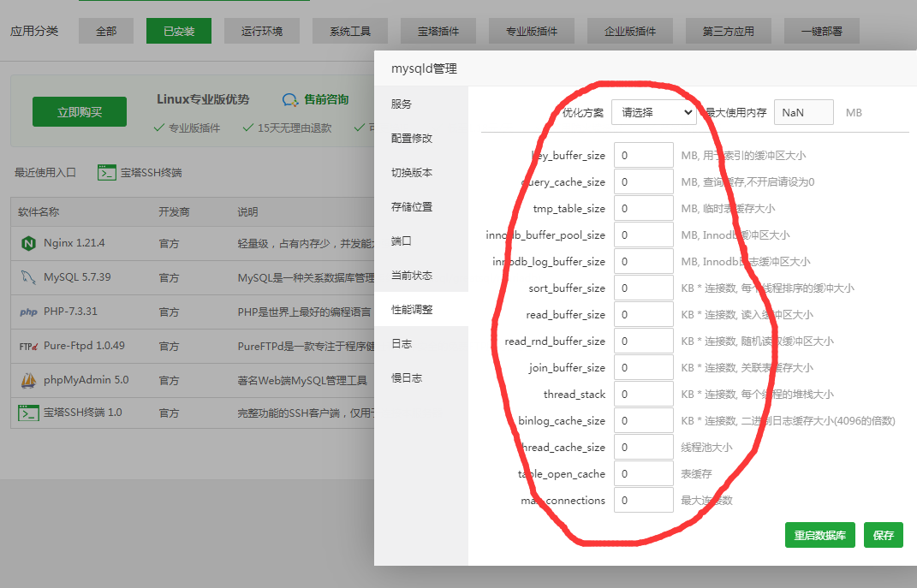The image size is (917, 588).
Task: Open the 优化方案 请选择 dropdown
Action: coord(654,112)
